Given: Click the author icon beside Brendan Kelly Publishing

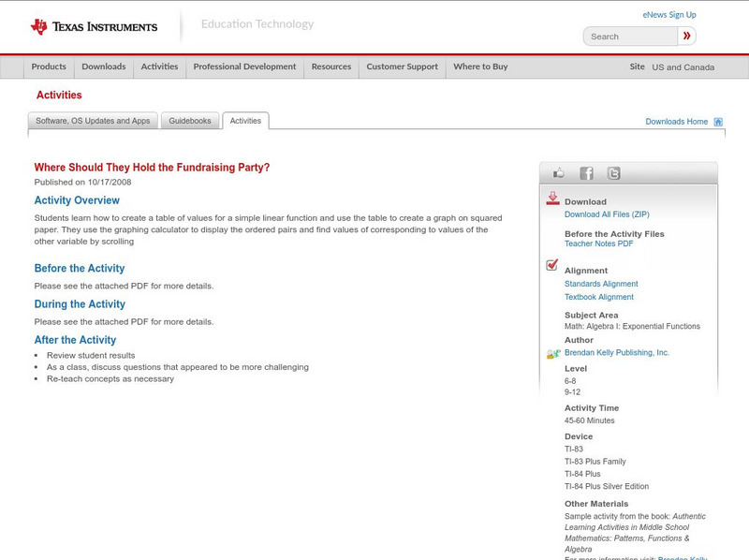Looking at the screenshot, I should [x=553, y=354].
